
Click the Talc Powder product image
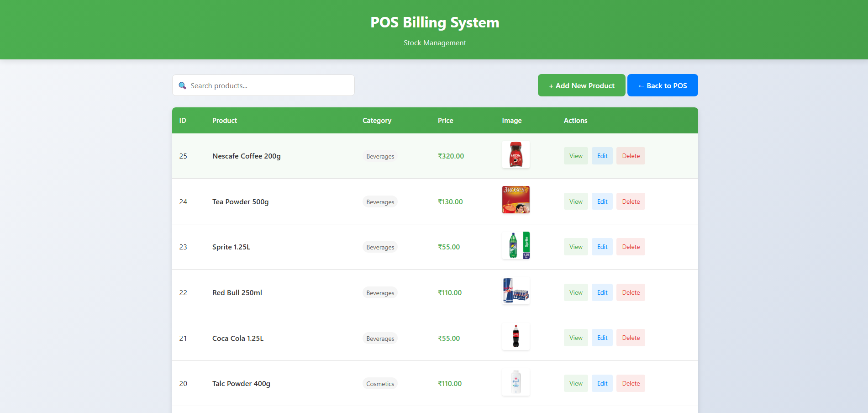[x=516, y=382]
